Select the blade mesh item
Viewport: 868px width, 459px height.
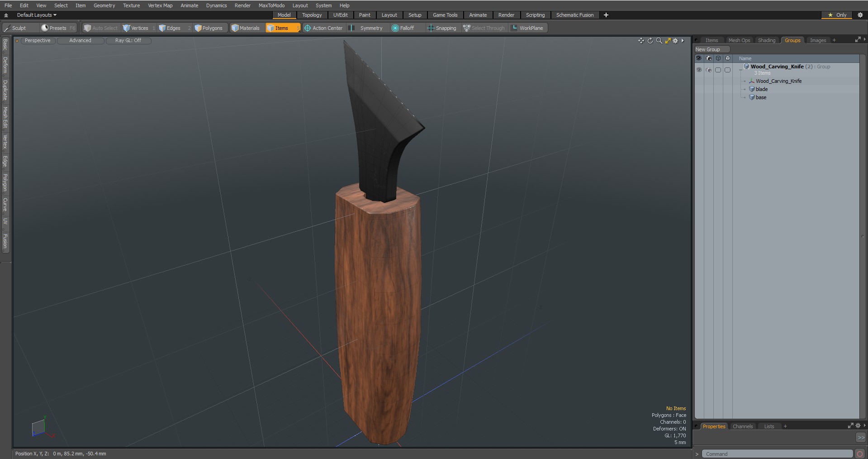pyautogui.click(x=761, y=89)
